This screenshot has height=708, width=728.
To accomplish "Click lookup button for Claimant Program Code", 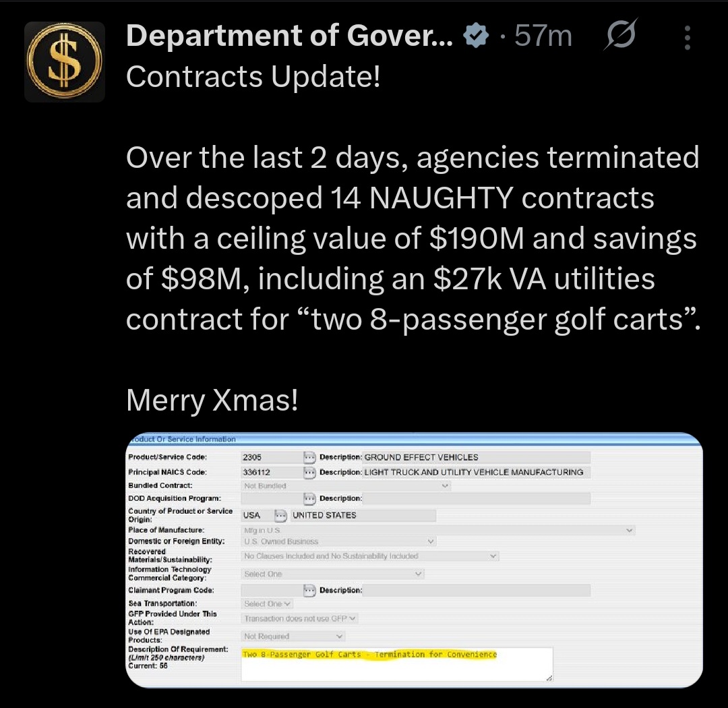I will (x=310, y=591).
